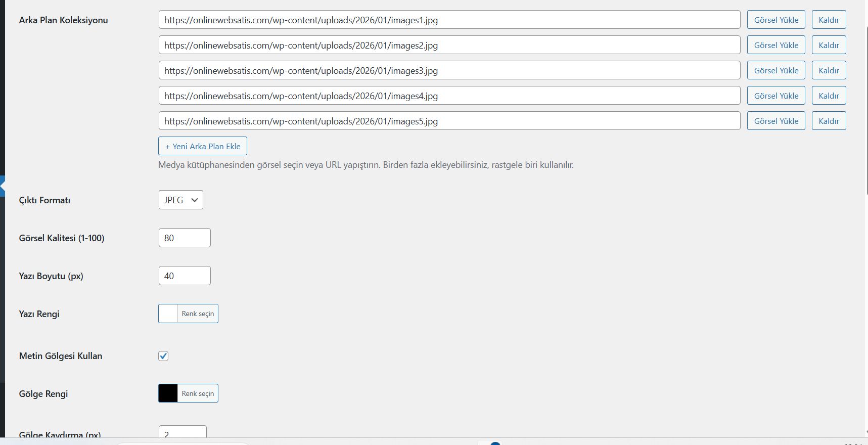Click the vertical page scrollbar
Viewport: 868px width, 445px height.
pos(865,101)
